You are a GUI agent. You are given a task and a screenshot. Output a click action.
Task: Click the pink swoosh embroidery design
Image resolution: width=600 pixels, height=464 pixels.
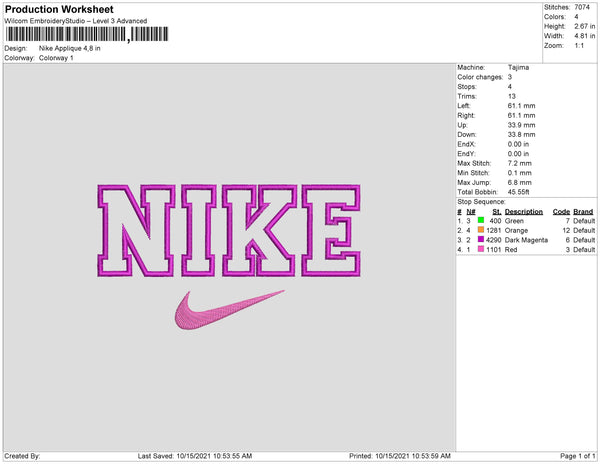230,310
